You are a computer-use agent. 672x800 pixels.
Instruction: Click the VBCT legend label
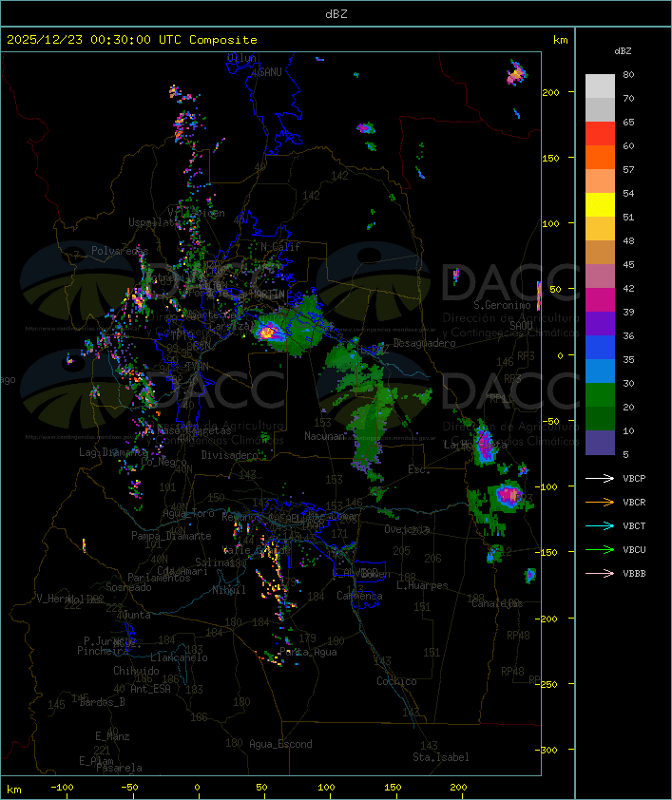pyautogui.click(x=634, y=526)
